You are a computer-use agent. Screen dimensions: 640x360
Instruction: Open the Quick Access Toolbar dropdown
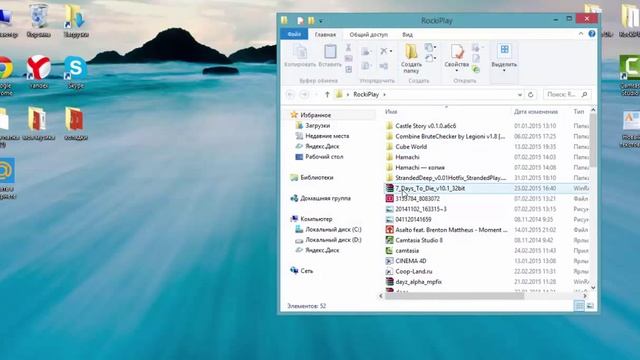click(321, 20)
